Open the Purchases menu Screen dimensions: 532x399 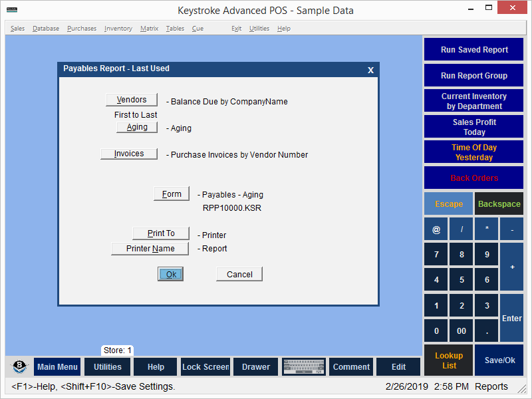pyautogui.click(x=82, y=29)
